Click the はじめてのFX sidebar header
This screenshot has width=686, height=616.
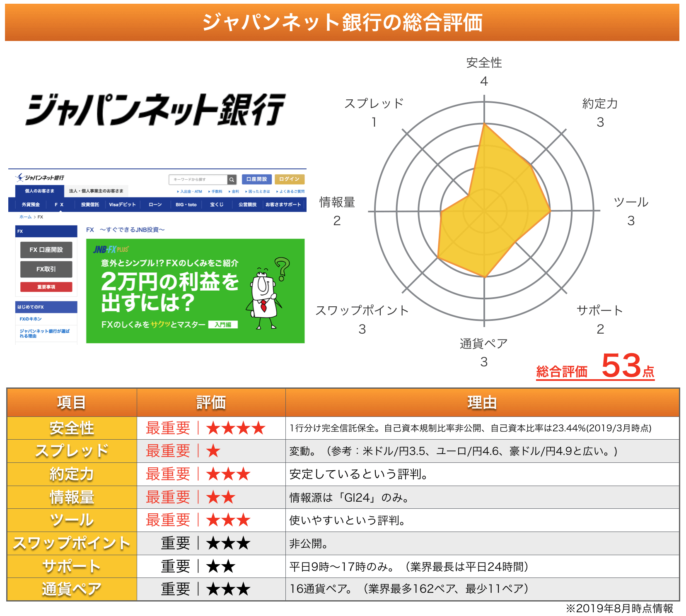click(46, 307)
